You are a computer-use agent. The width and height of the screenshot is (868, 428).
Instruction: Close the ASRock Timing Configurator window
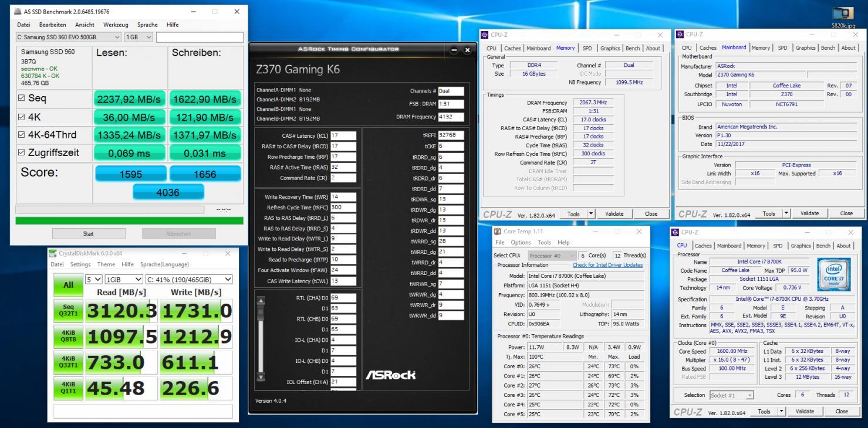pyautogui.click(x=467, y=51)
